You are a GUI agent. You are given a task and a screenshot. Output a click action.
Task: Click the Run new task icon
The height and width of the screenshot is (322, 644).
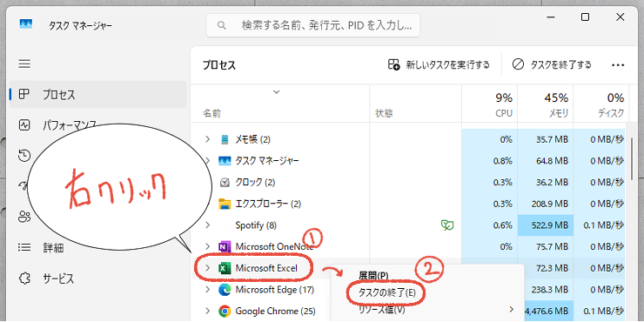click(x=394, y=64)
